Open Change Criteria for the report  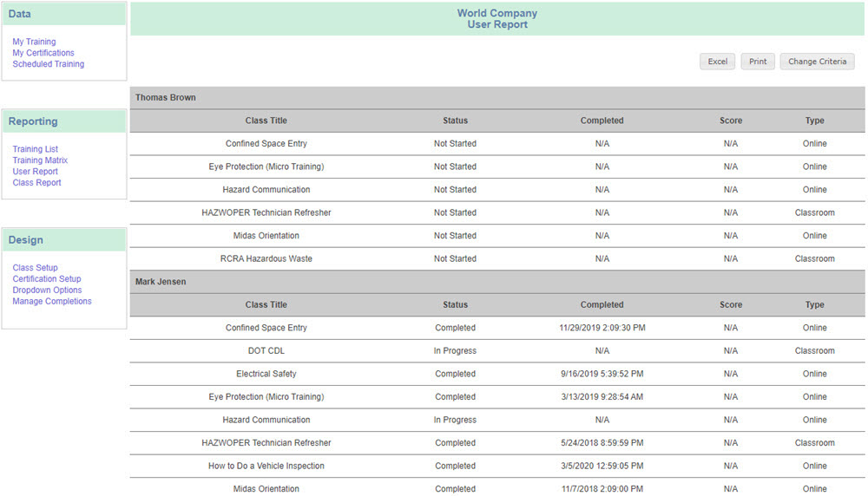[817, 62]
